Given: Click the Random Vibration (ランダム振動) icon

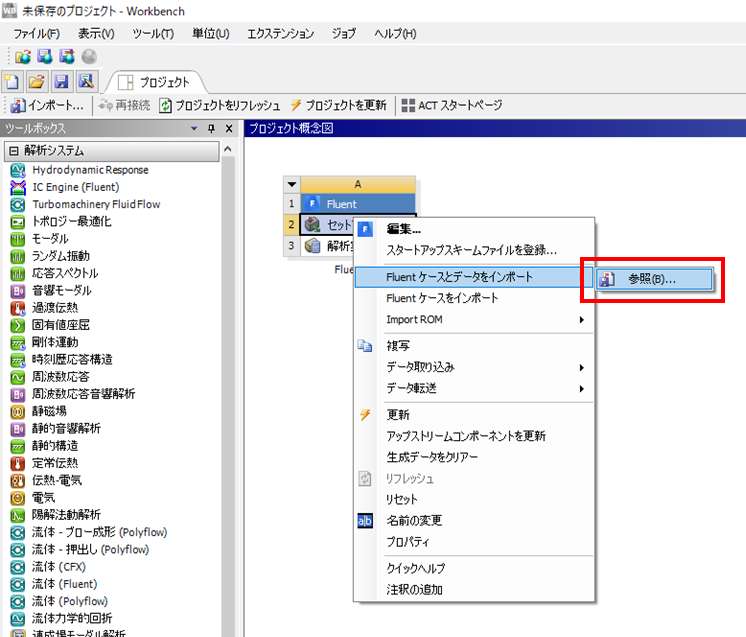Looking at the screenshot, I should pos(18,256).
